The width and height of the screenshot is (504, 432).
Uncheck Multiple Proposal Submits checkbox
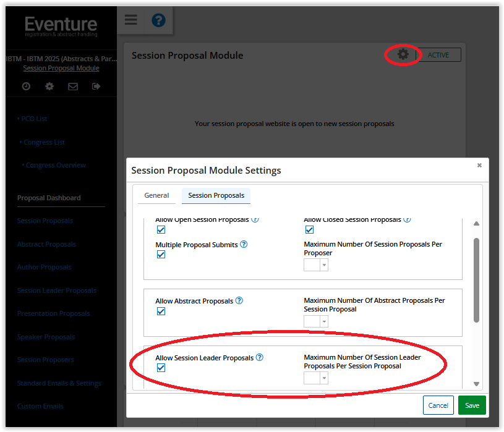pyautogui.click(x=161, y=255)
